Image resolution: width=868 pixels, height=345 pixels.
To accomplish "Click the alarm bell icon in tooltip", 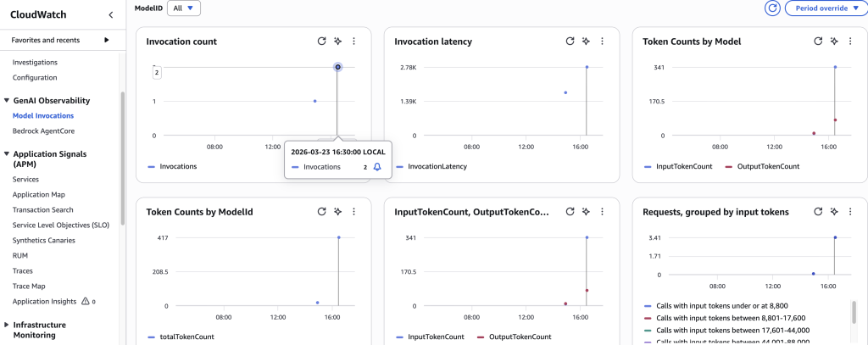I will click(377, 167).
